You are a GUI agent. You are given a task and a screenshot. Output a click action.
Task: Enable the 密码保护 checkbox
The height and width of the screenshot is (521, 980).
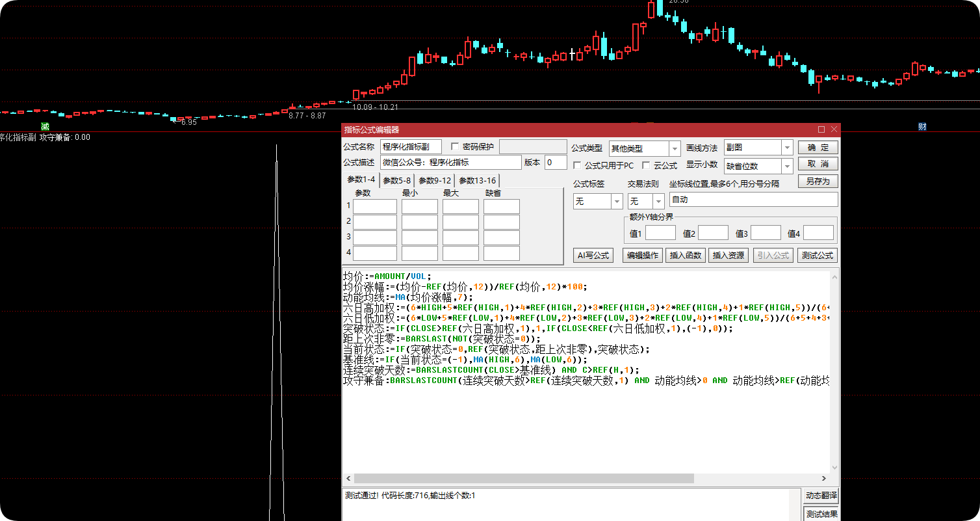[x=455, y=146]
